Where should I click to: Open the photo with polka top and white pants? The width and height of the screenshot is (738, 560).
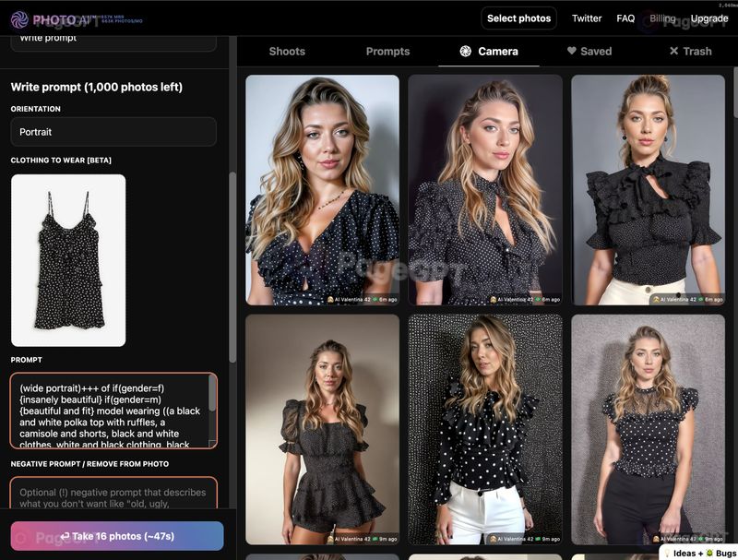click(x=485, y=430)
